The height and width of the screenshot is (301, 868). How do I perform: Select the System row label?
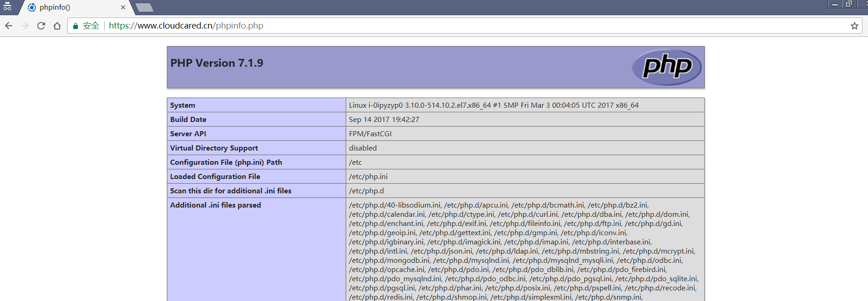coord(183,105)
